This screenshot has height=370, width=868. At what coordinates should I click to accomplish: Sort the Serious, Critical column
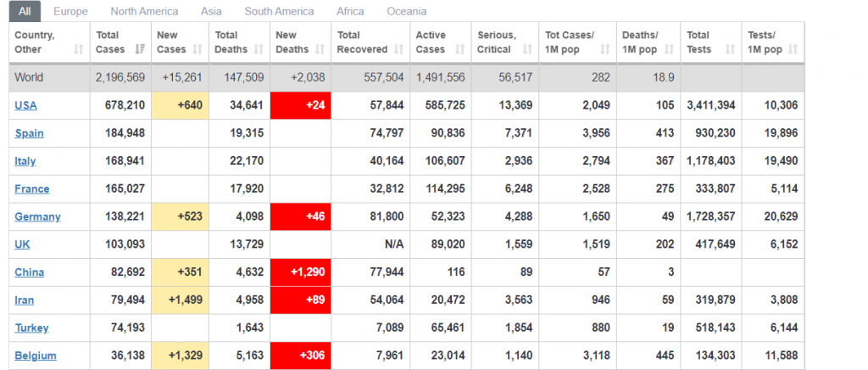(526, 49)
